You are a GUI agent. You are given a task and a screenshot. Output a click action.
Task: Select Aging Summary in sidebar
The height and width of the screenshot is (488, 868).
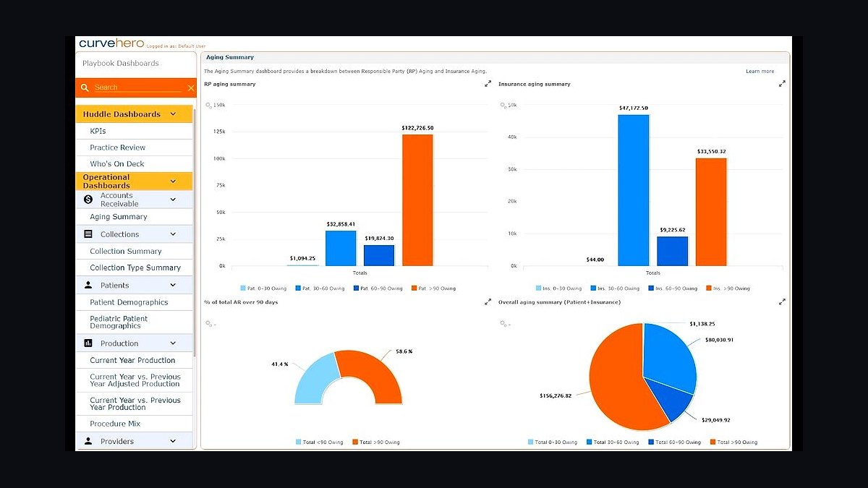tap(135, 217)
